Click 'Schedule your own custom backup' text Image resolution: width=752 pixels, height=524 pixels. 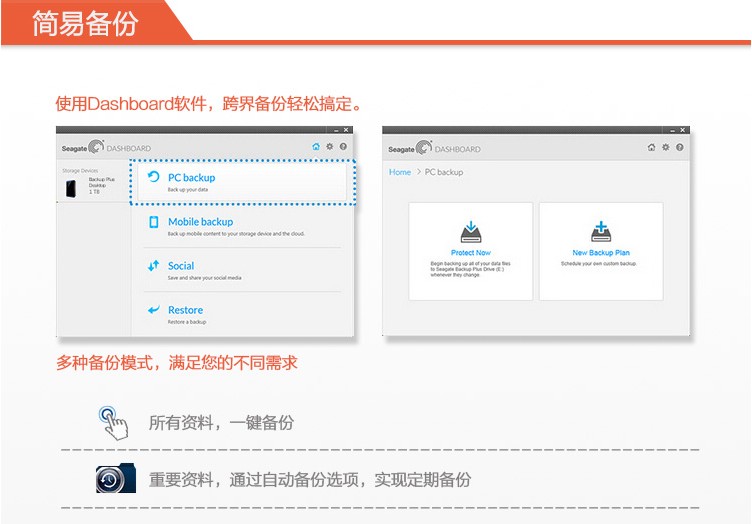click(599, 264)
